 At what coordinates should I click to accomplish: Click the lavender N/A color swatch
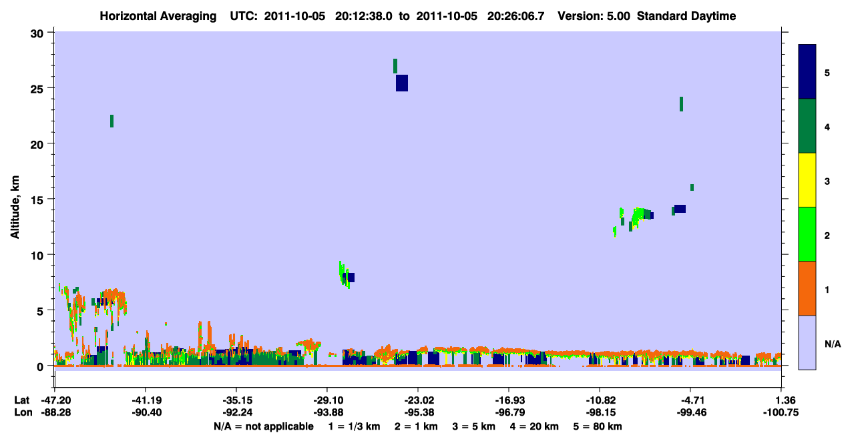coord(807,342)
